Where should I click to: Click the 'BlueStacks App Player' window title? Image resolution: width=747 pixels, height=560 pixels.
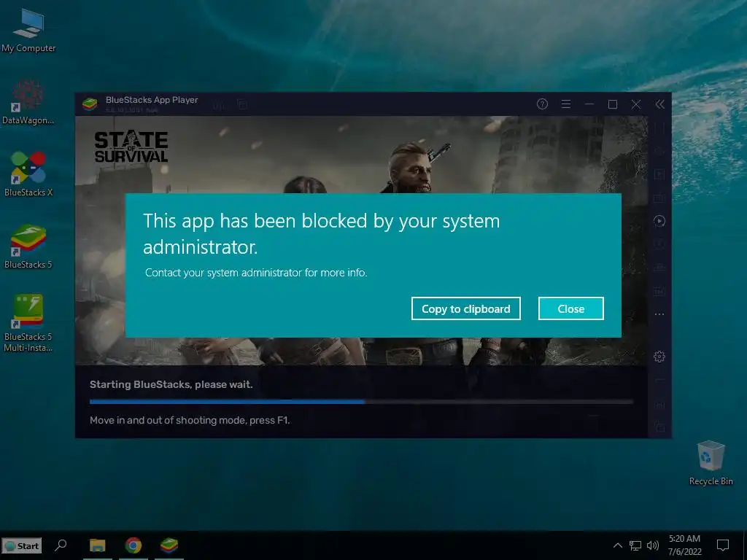(152, 100)
